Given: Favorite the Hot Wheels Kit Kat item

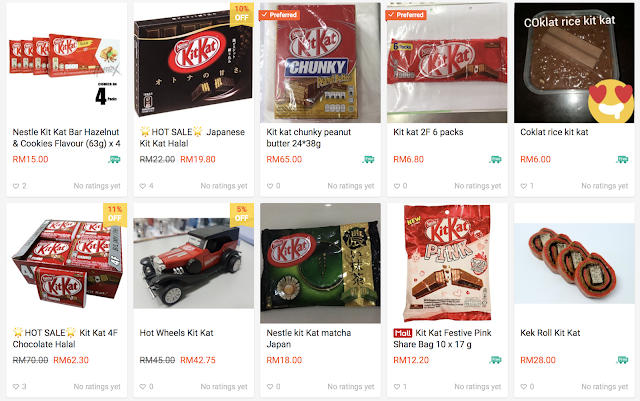Looking at the screenshot, I should tap(143, 387).
